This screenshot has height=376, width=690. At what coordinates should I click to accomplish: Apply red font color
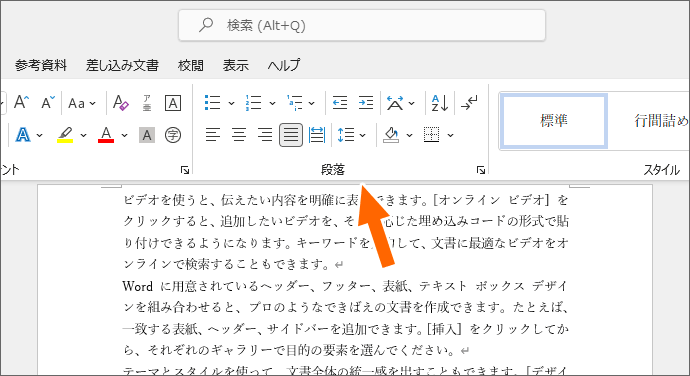coord(106,135)
